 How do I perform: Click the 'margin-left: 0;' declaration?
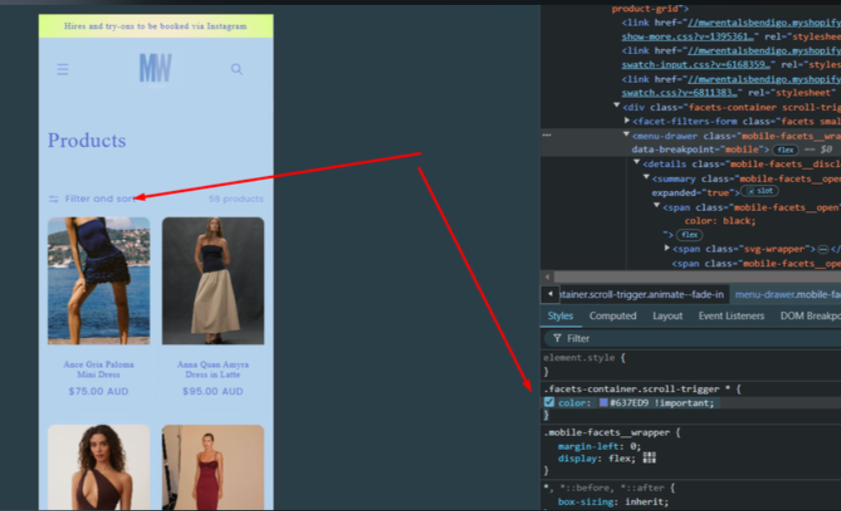[599, 446]
